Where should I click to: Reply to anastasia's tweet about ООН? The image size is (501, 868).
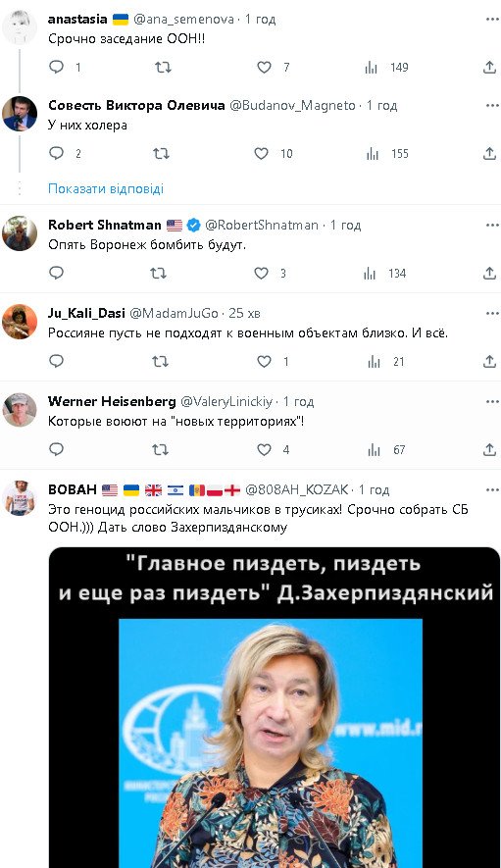point(57,67)
